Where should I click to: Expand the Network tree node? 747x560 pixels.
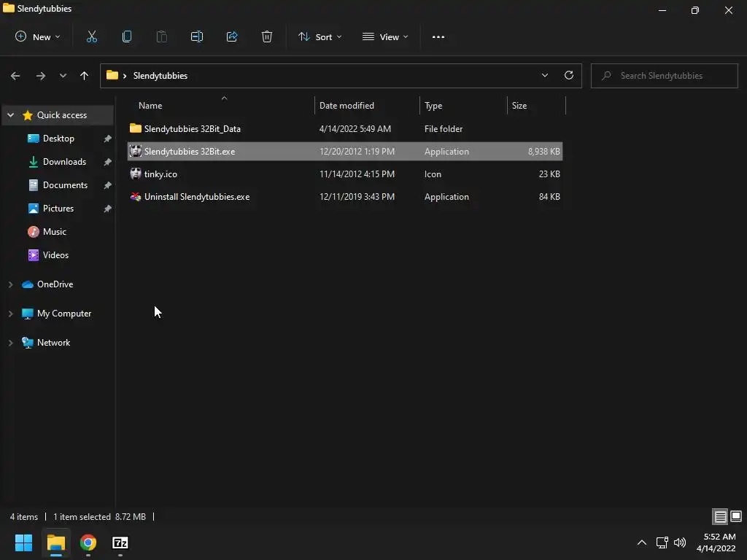pos(11,343)
